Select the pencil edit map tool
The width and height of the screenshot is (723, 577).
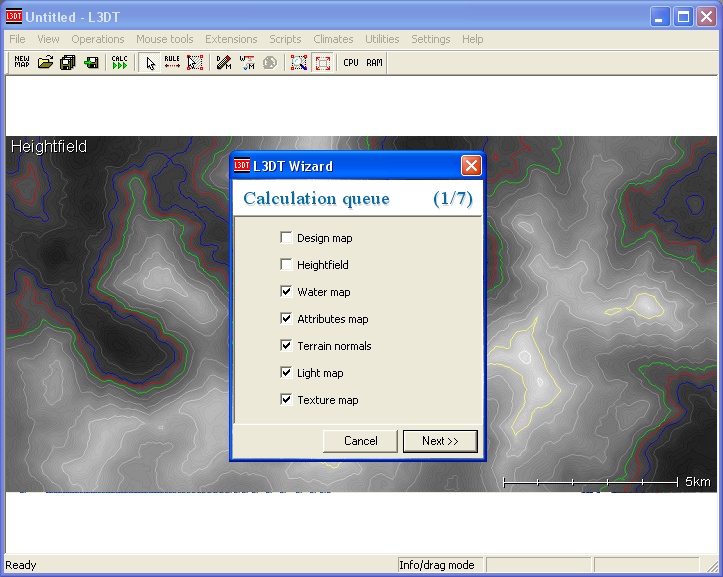coord(224,62)
